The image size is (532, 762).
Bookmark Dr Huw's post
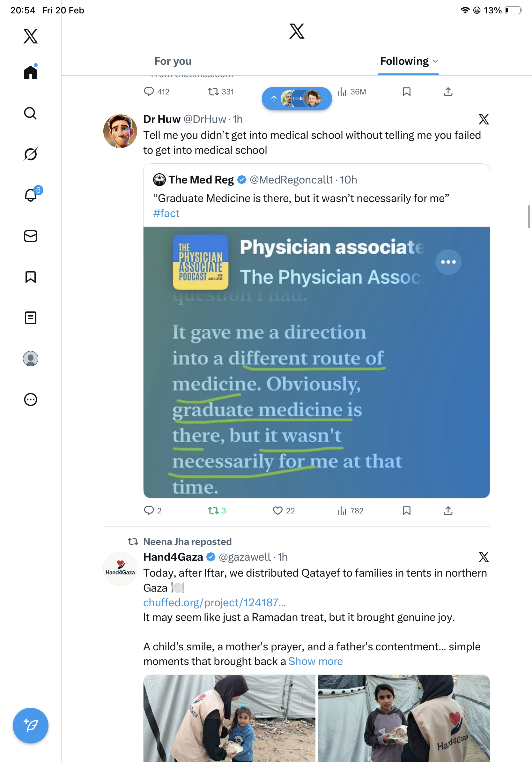pos(406,511)
